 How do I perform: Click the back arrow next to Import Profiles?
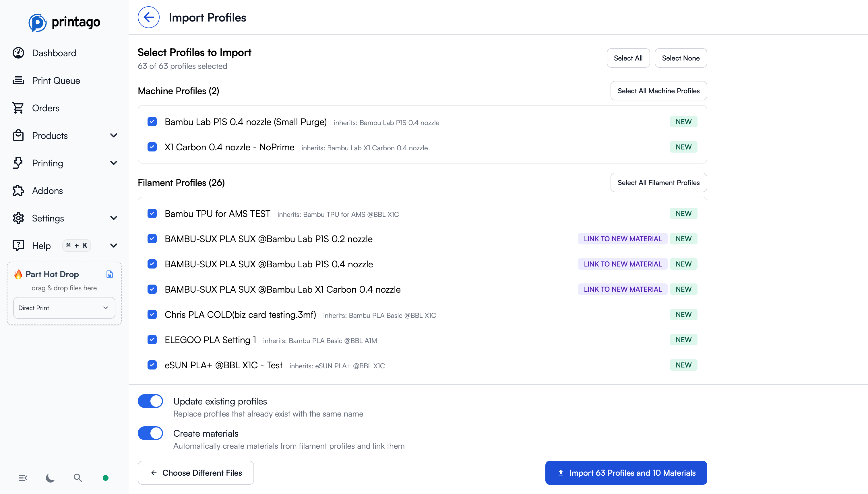tap(148, 17)
